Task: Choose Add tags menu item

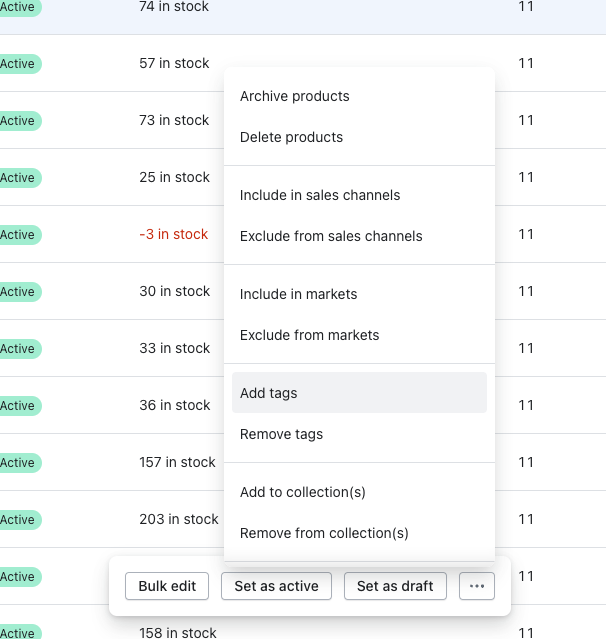Action: coord(269,393)
